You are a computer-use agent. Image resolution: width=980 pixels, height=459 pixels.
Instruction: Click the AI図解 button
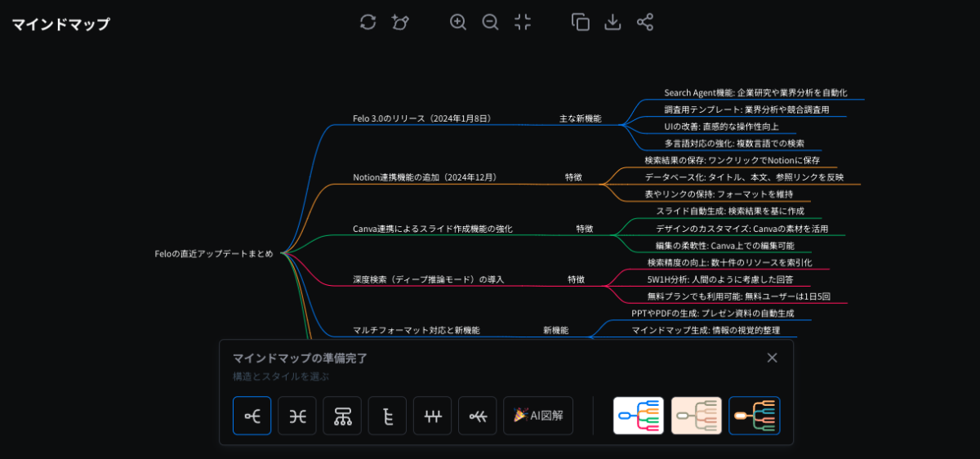point(538,416)
